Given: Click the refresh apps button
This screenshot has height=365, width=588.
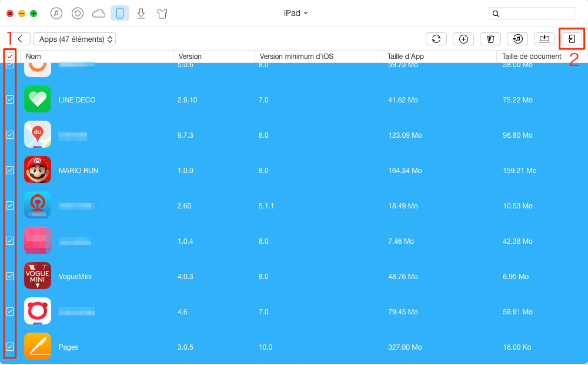Looking at the screenshot, I should click(436, 39).
